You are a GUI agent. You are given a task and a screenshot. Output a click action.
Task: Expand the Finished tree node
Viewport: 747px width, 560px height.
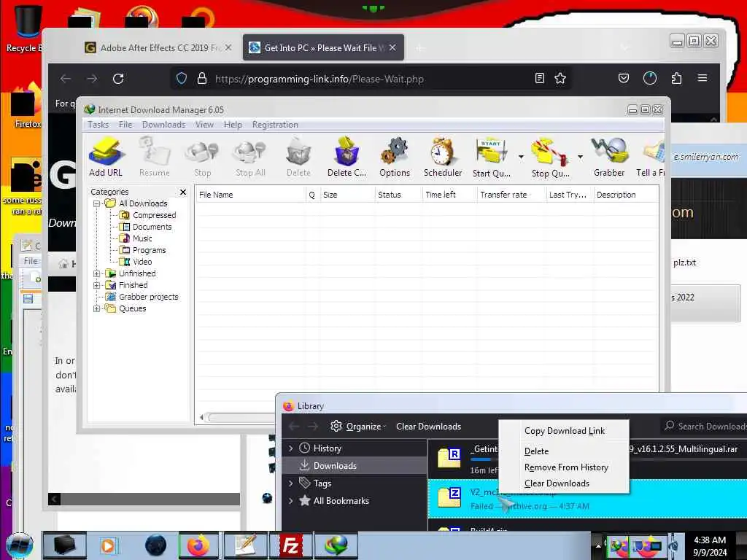click(x=97, y=285)
